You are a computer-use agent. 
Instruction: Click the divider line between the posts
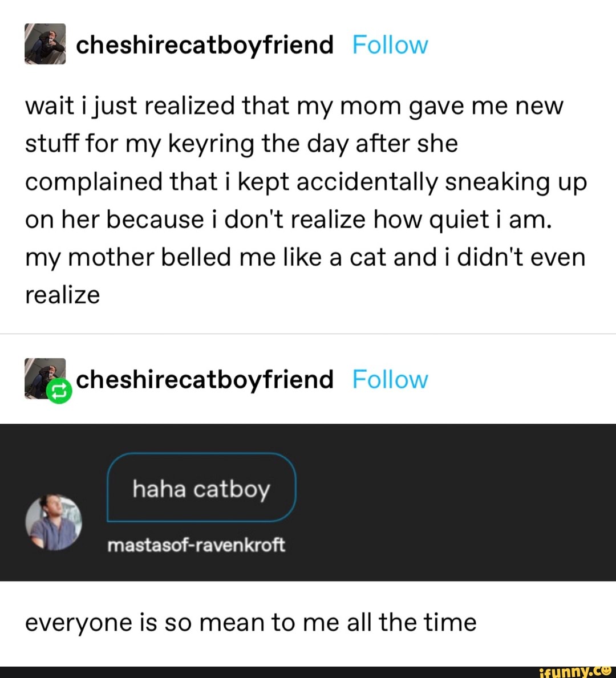[x=308, y=334]
